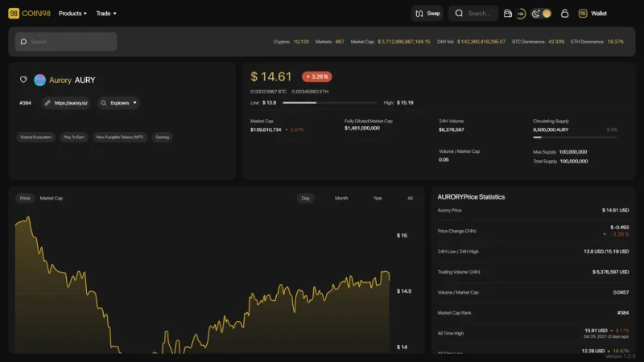Click the Trading Volume (24h) row
Viewport: 644px width, 362px height.
tap(533, 272)
